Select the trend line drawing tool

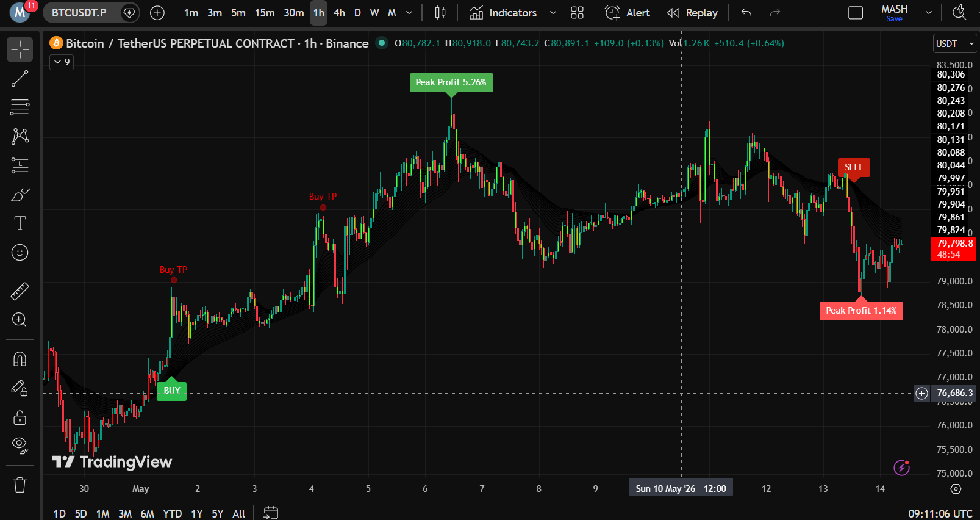pos(20,78)
